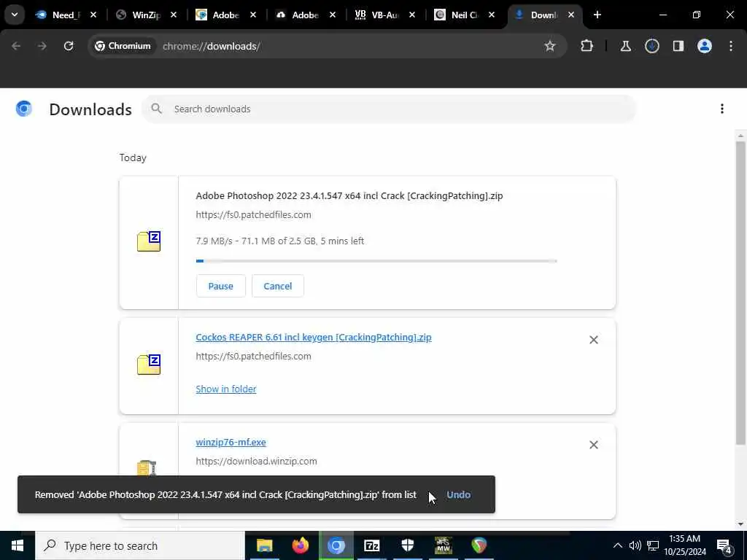Remove winzip76-mf.exe from the list
Image resolution: width=747 pixels, height=560 pixels.
tap(594, 445)
